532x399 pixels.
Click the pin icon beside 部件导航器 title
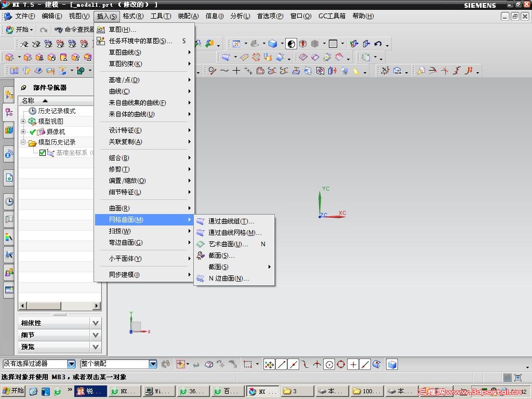point(23,87)
